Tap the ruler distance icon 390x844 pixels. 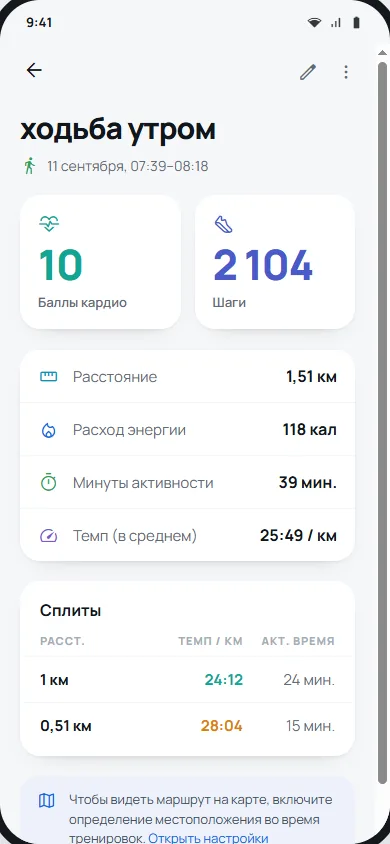48,376
